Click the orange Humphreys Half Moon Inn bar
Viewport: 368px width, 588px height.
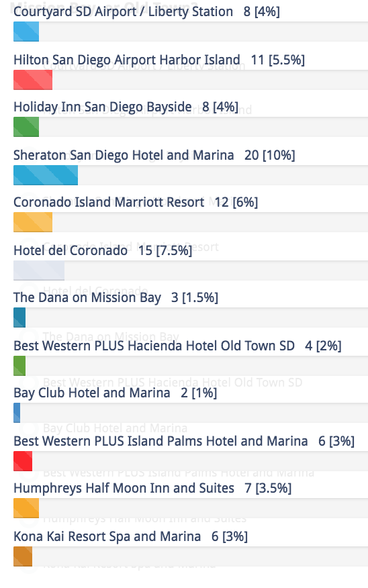tap(26, 507)
